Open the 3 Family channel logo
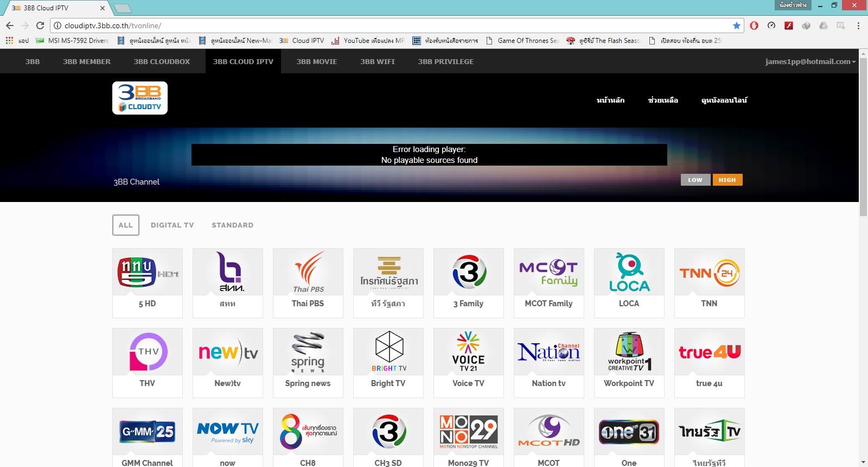Image resolution: width=868 pixels, height=467 pixels. coord(469,272)
